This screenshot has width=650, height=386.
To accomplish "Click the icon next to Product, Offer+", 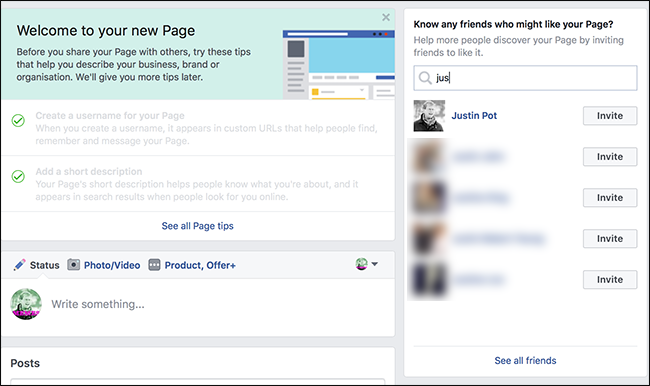I will click(154, 265).
